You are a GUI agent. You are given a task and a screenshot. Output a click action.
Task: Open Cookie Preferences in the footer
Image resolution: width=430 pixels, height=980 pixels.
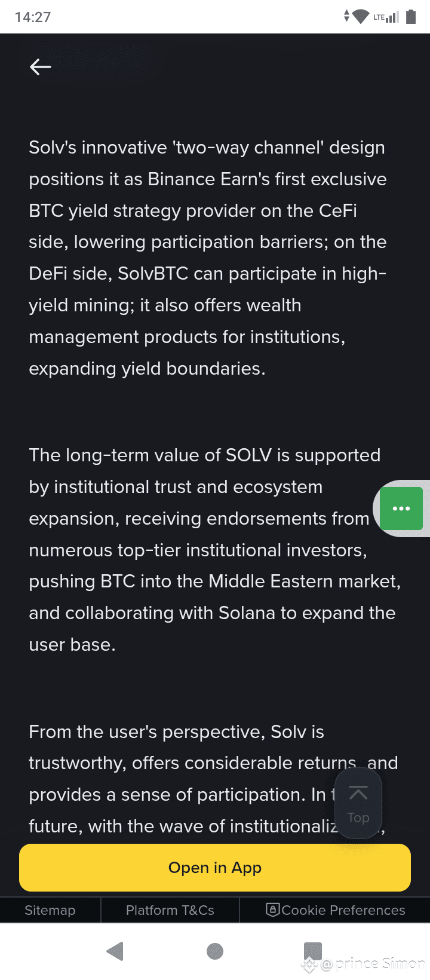336,910
